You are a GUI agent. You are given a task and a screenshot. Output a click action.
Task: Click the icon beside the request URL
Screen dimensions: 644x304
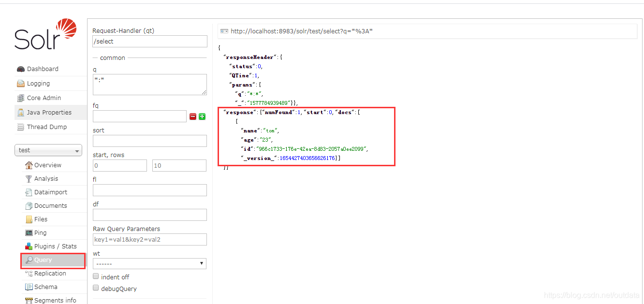(x=224, y=31)
